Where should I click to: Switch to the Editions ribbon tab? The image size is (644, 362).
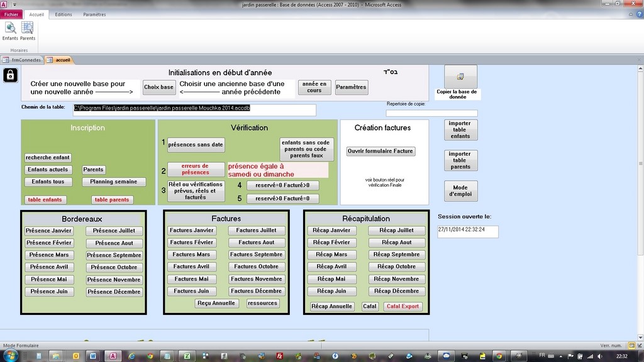pyautogui.click(x=64, y=14)
